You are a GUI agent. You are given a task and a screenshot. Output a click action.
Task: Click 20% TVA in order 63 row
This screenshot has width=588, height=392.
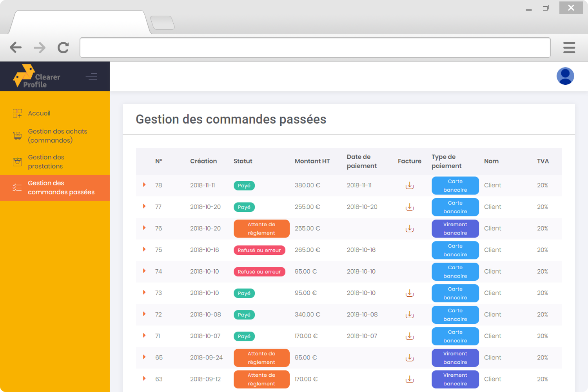(543, 379)
